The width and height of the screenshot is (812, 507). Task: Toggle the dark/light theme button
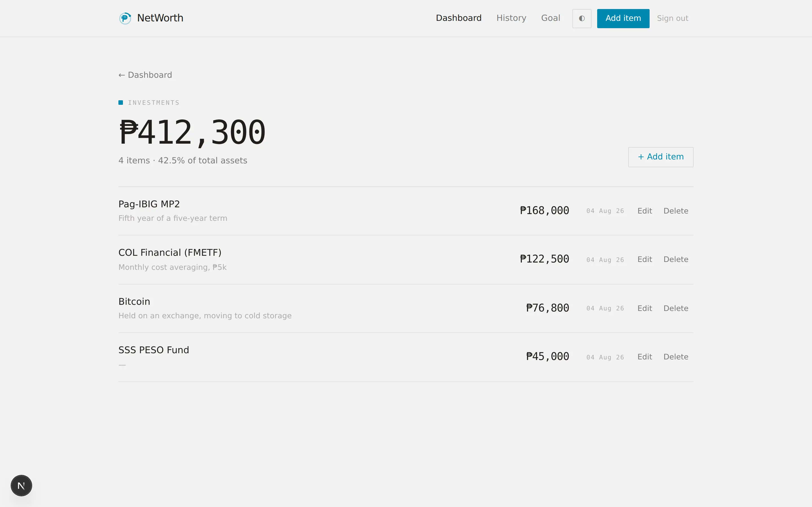581,18
